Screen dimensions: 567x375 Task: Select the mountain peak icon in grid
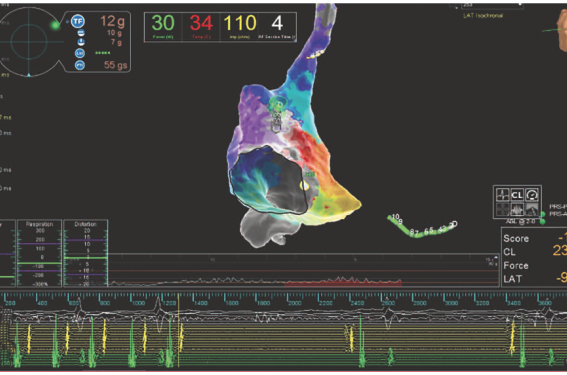531,209
